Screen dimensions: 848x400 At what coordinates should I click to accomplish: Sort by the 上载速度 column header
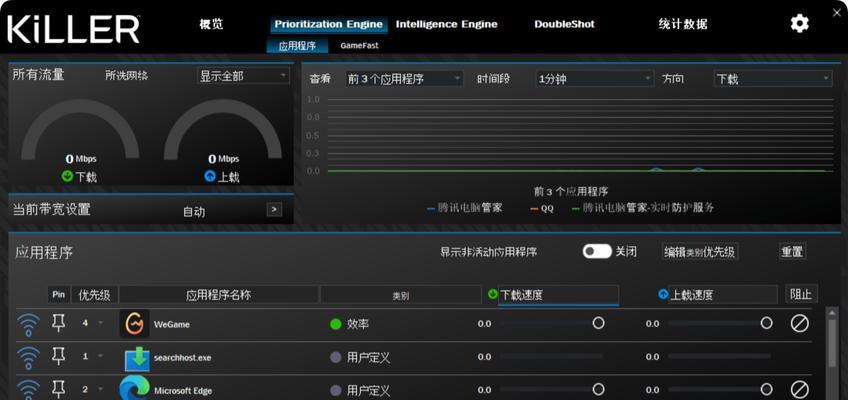(723, 295)
